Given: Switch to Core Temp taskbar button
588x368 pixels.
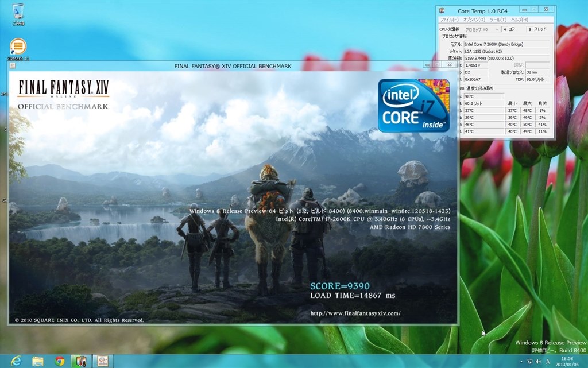Looking at the screenshot, I should 81,361.
